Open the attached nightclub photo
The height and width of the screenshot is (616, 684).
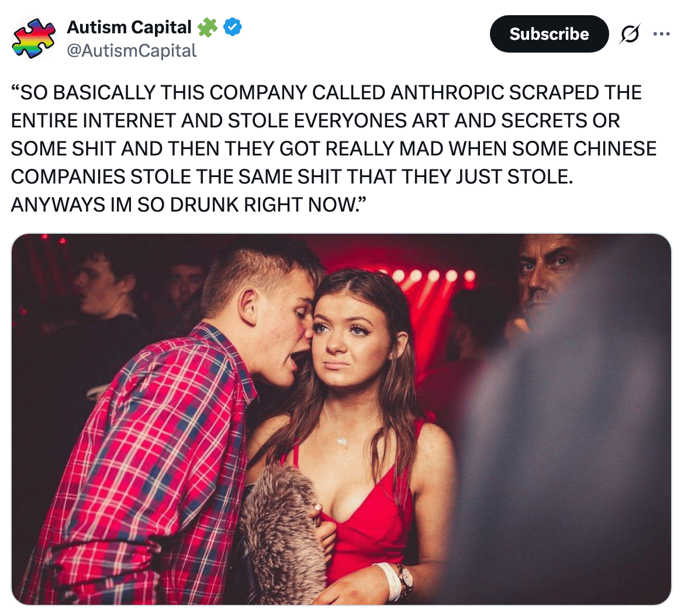[x=341, y=419]
